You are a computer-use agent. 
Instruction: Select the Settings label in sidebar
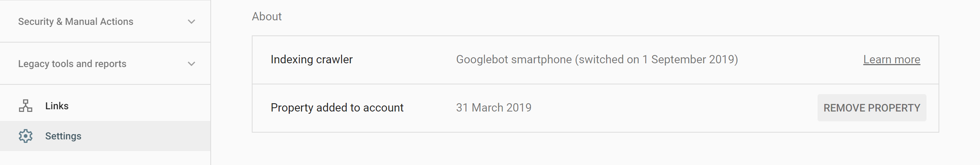point(63,136)
